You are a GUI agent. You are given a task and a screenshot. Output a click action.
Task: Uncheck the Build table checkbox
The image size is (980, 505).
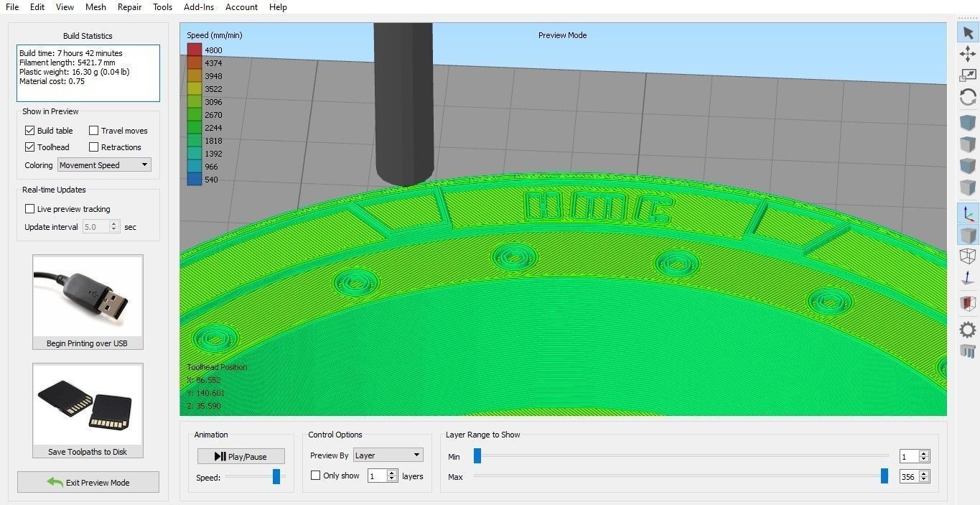click(x=29, y=131)
